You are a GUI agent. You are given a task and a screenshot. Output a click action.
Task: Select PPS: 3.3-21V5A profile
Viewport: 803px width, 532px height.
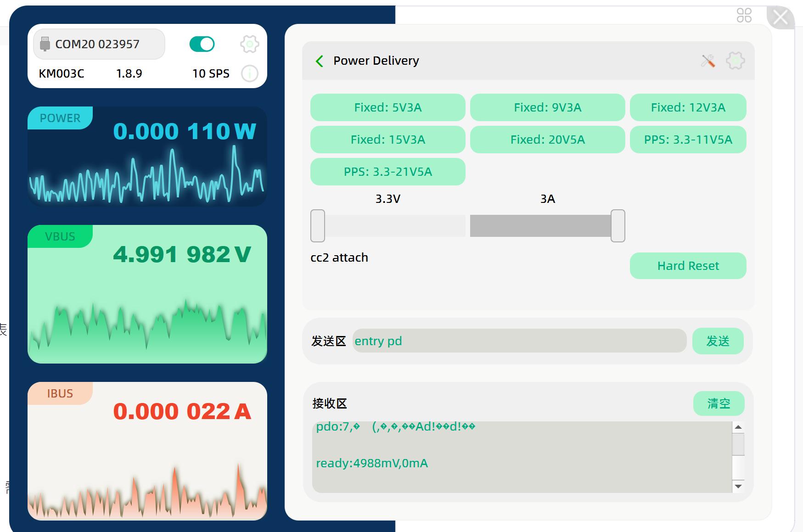[x=387, y=172]
